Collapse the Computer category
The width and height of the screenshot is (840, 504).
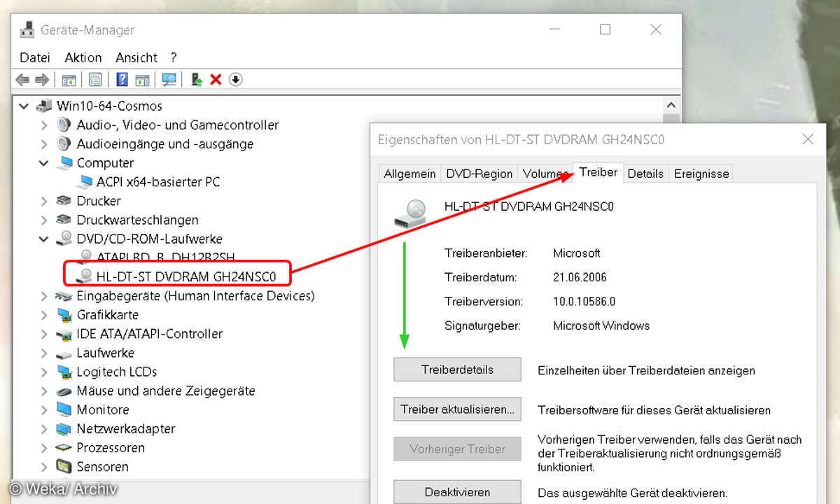click(x=44, y=163)
